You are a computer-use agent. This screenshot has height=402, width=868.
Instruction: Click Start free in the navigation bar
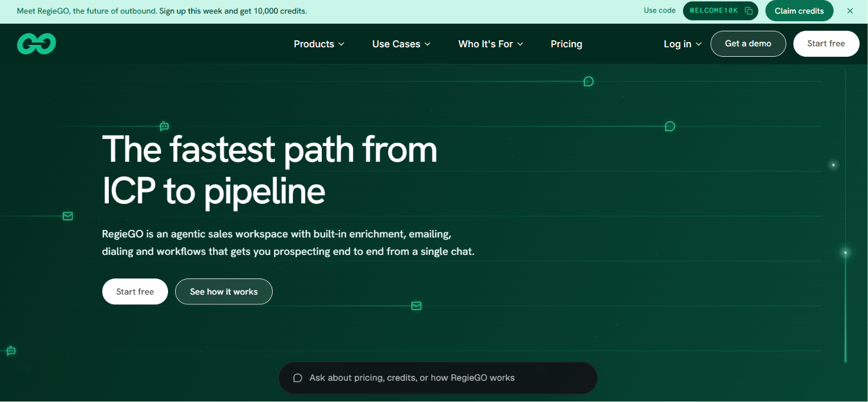[826, 44]
